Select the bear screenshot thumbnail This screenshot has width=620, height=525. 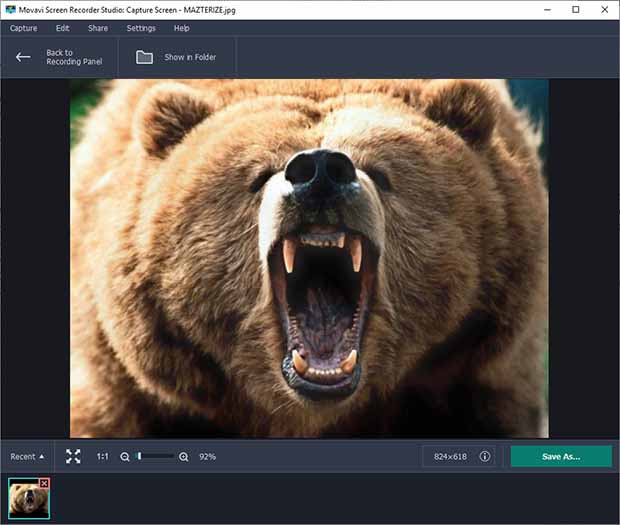(x=29, y=498)
